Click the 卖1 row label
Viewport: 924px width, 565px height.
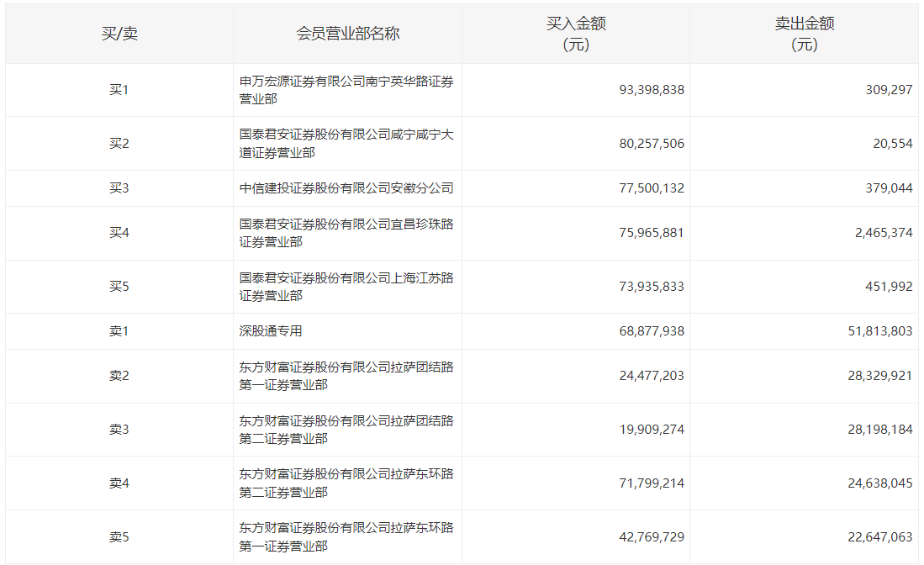119,331
